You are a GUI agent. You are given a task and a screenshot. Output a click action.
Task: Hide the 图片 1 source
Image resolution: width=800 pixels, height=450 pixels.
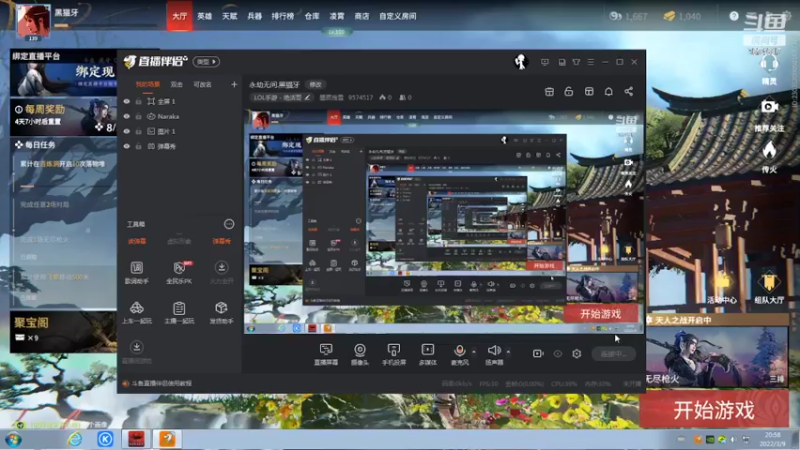coord(127,131)
